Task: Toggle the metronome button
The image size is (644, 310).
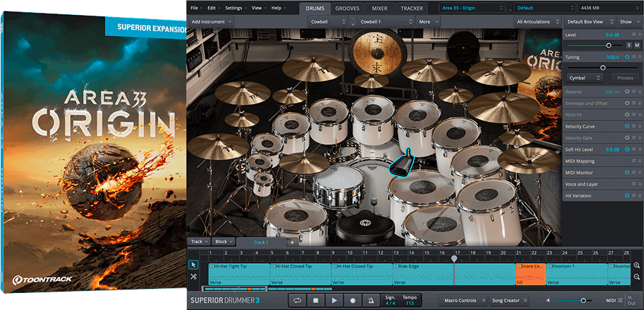Action: point(371,300)
